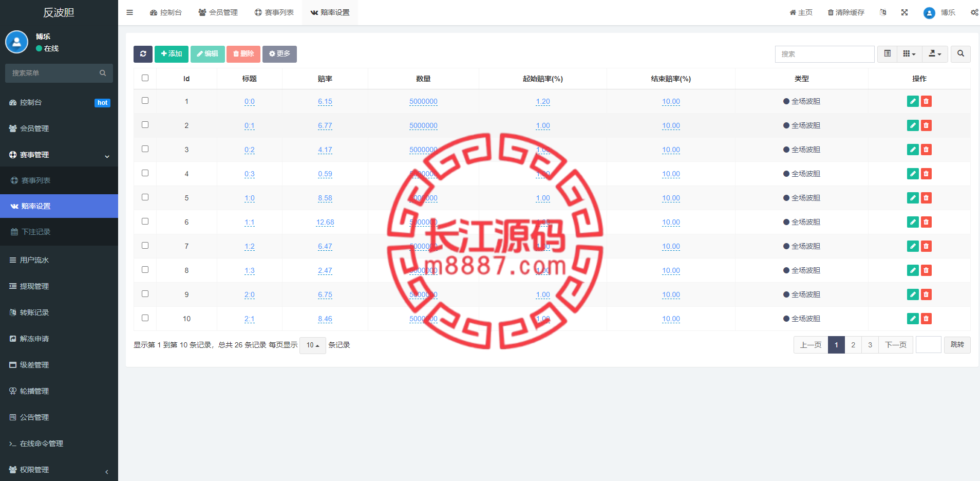Click the user avatar in the top bar

pos(929,13)
